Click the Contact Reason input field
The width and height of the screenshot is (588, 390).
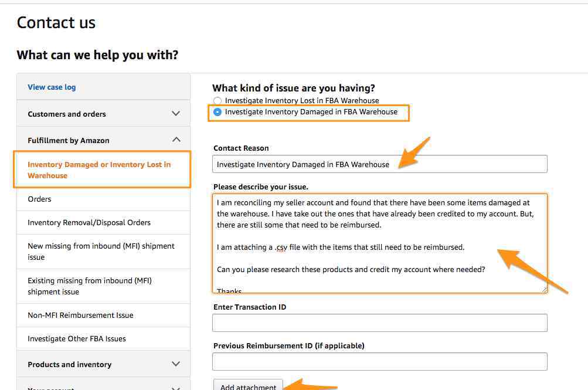[379, 164]
